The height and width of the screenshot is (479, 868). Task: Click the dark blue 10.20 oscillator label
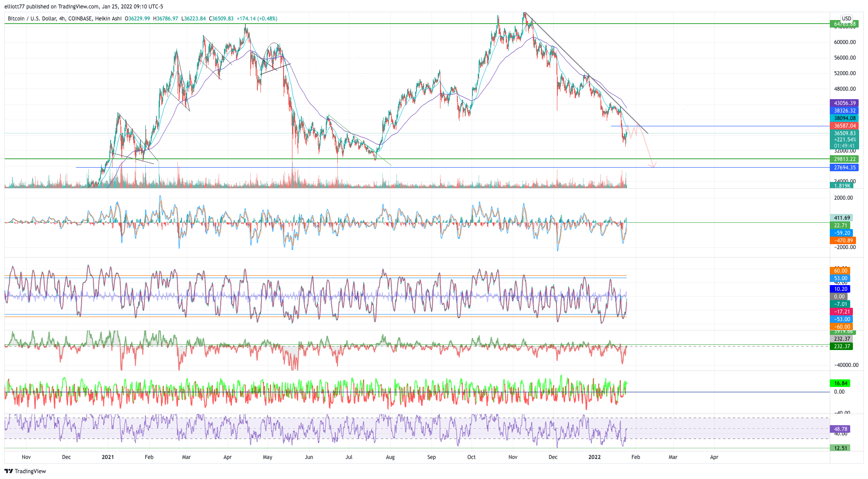(840, 289)
